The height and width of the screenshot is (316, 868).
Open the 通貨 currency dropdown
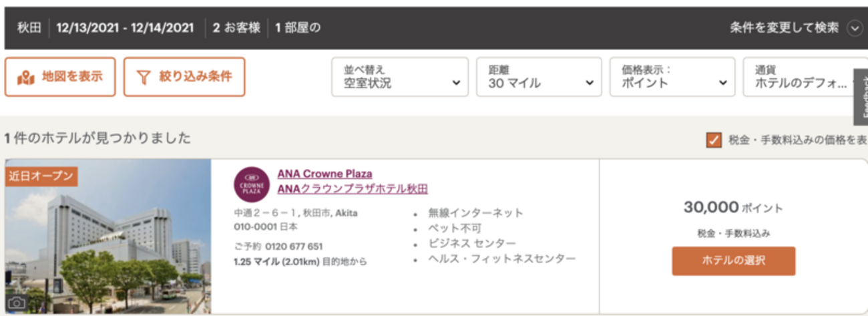[x=805, y=77]
